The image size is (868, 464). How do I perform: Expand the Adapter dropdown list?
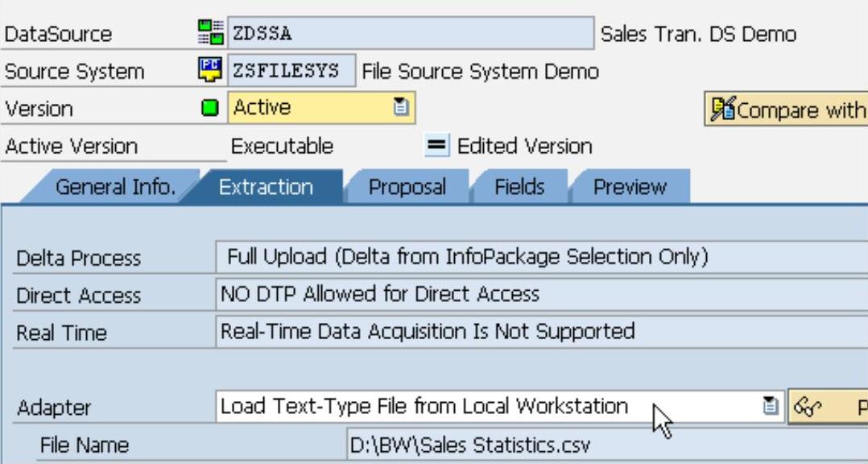pos(771,405)
